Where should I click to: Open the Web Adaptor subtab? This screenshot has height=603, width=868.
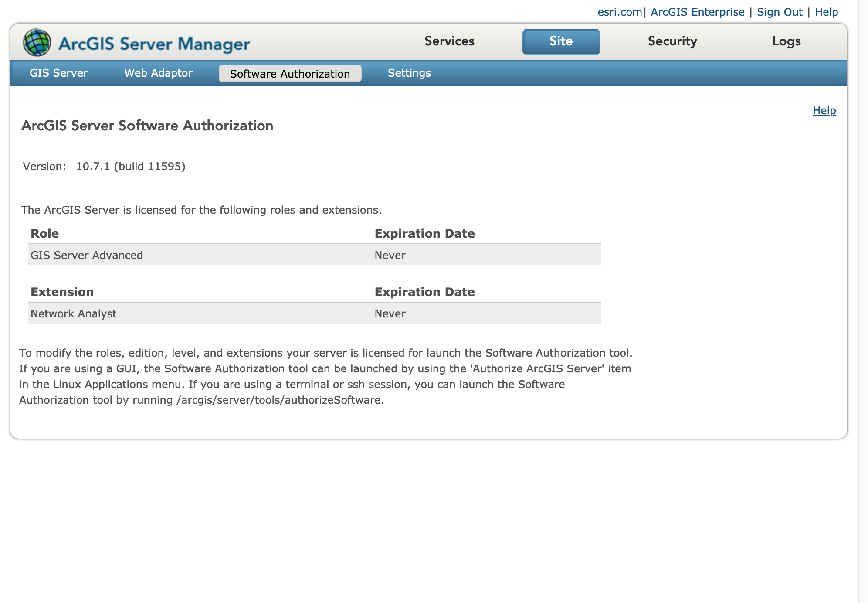[x=158, y=73]
